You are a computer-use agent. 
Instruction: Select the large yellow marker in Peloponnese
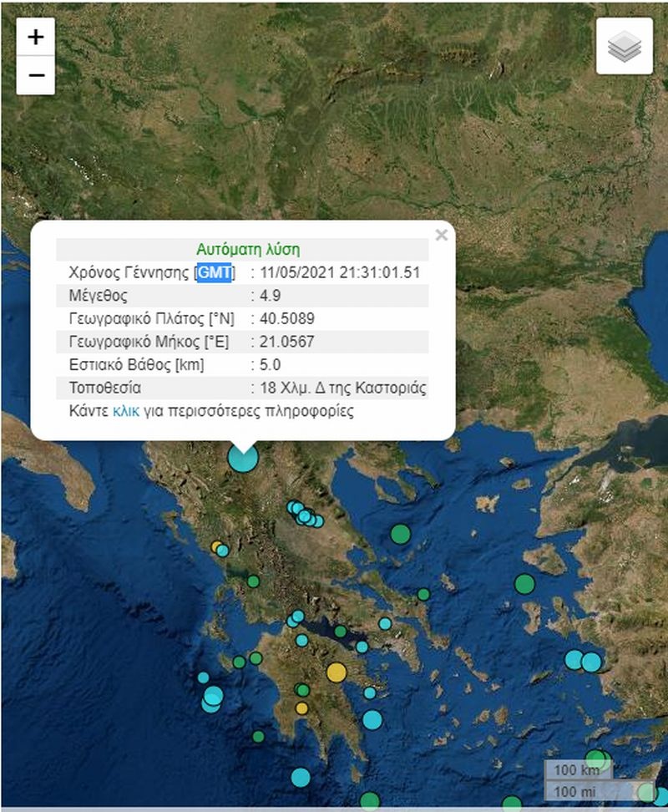336,672
